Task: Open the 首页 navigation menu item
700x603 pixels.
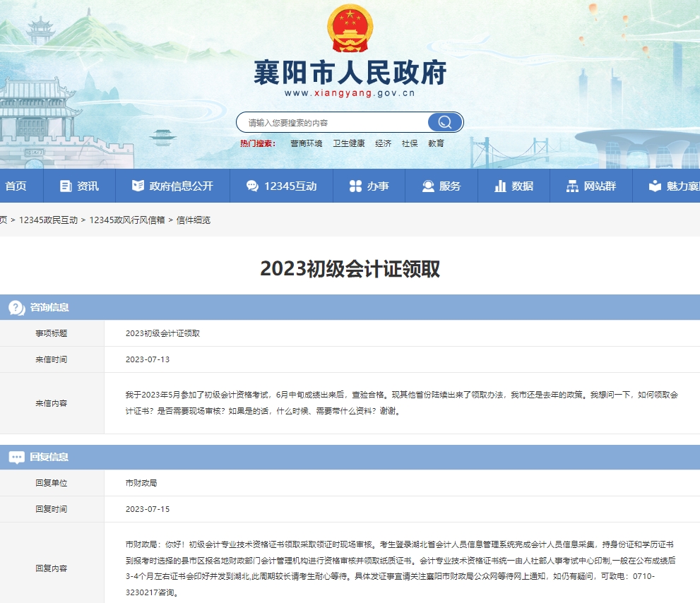Action: 16,186
